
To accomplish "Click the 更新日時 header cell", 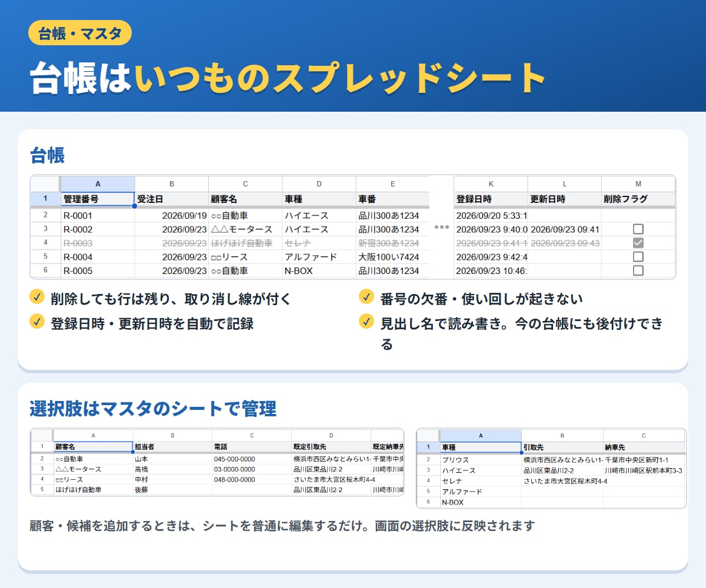I will tap(564, 199).
